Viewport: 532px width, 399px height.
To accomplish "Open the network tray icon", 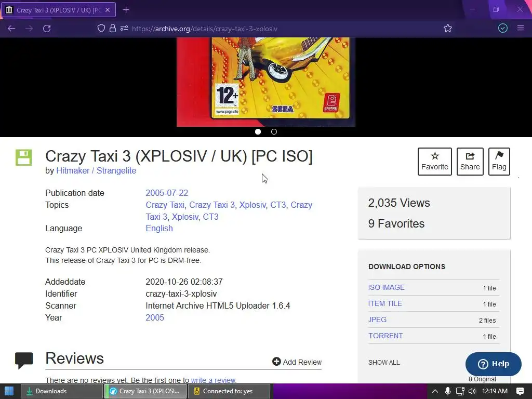I will click(460, 391).
